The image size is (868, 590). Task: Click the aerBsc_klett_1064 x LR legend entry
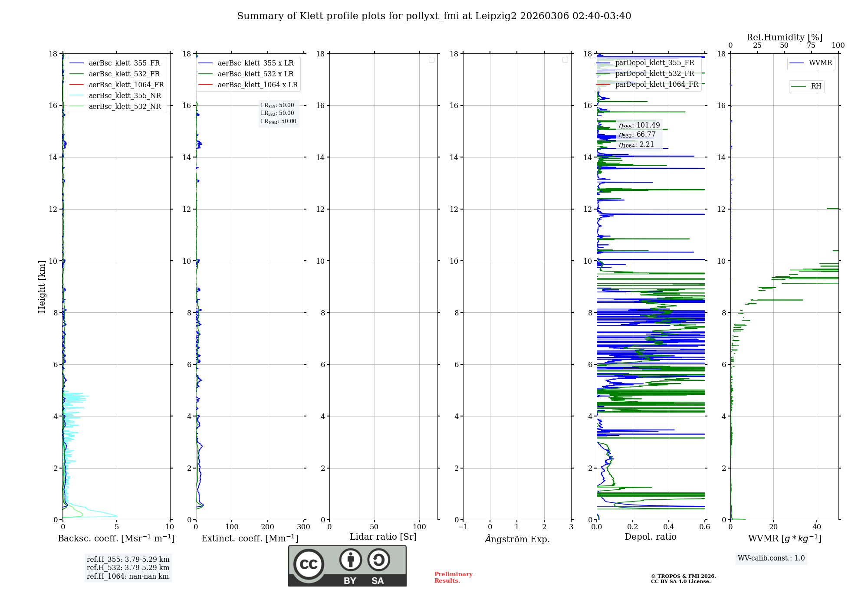tap(257, 85)
